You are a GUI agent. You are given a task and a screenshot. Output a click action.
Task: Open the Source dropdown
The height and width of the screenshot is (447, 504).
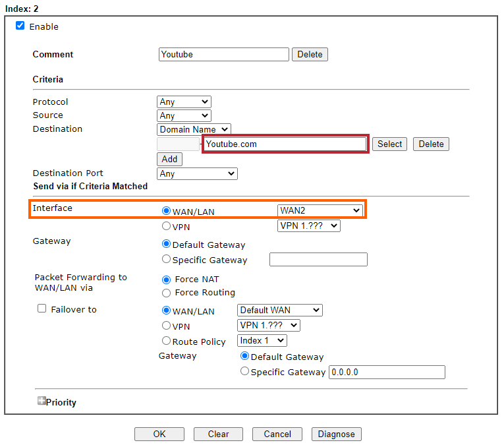(x=184, y=115)
